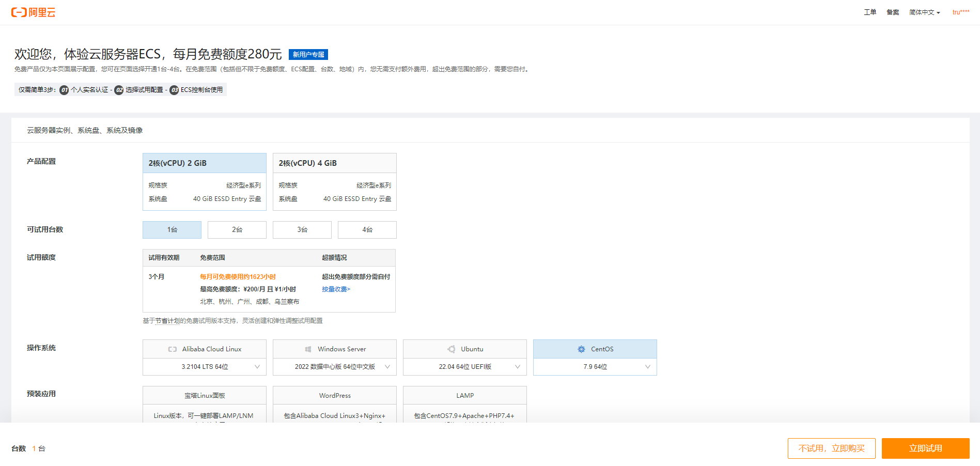
Task: Open the 按量收费> link
Action: [336, 289]
